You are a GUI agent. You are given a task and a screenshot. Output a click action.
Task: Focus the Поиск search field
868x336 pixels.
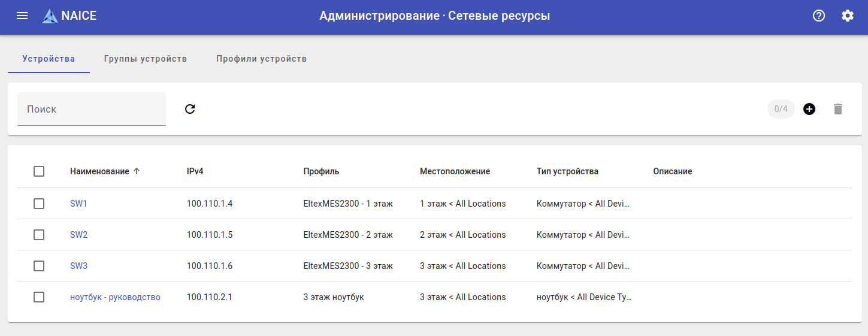(x=92, y=110)
